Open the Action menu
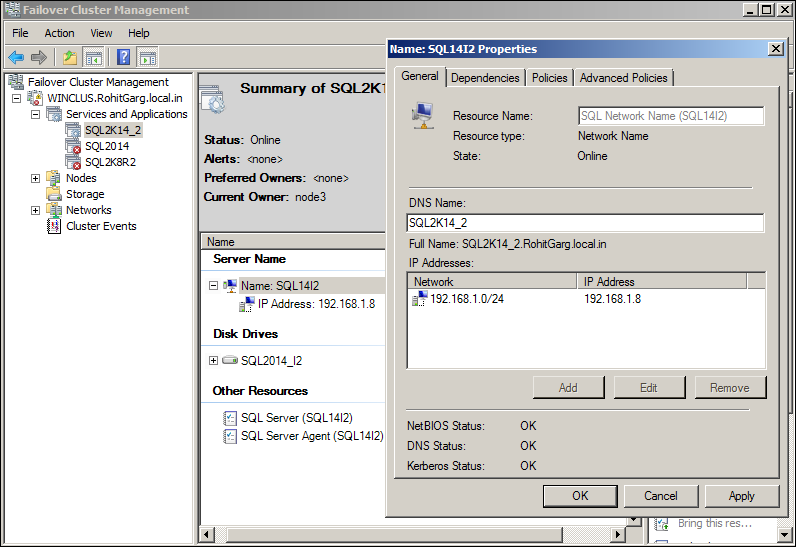Screen dimensions: 796x547 [59, 33]
